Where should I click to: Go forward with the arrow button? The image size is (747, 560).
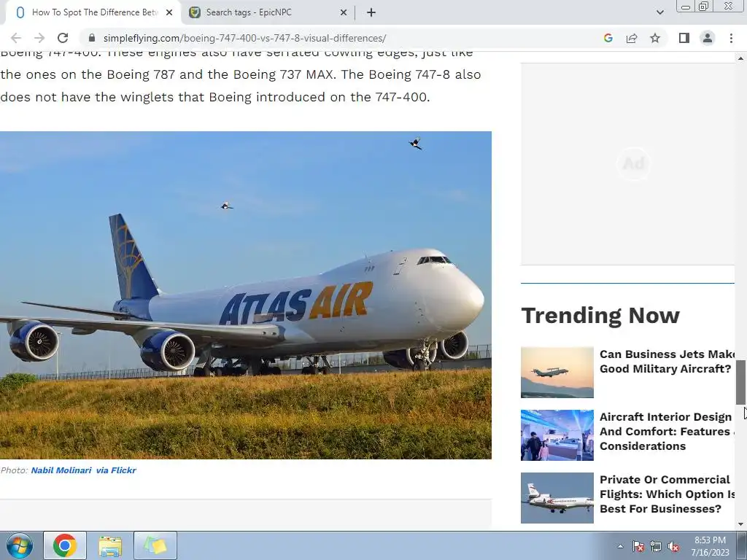[x=39, y=38]
